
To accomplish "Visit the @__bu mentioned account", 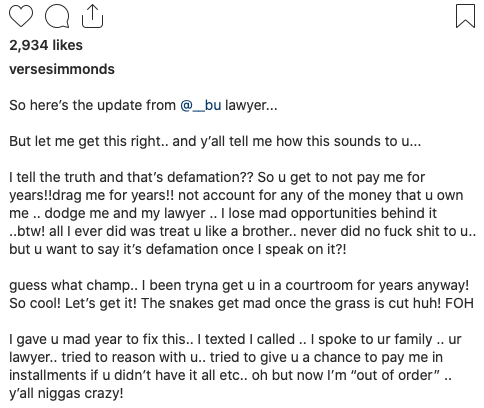I will click(x=201, y=105).
